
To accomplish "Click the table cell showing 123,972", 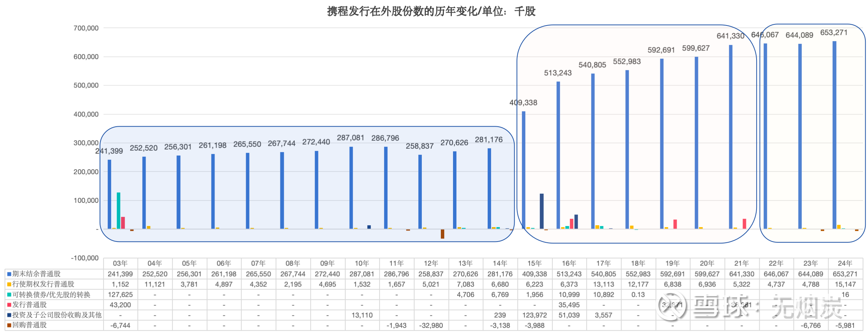I will (x=534, y=315).
